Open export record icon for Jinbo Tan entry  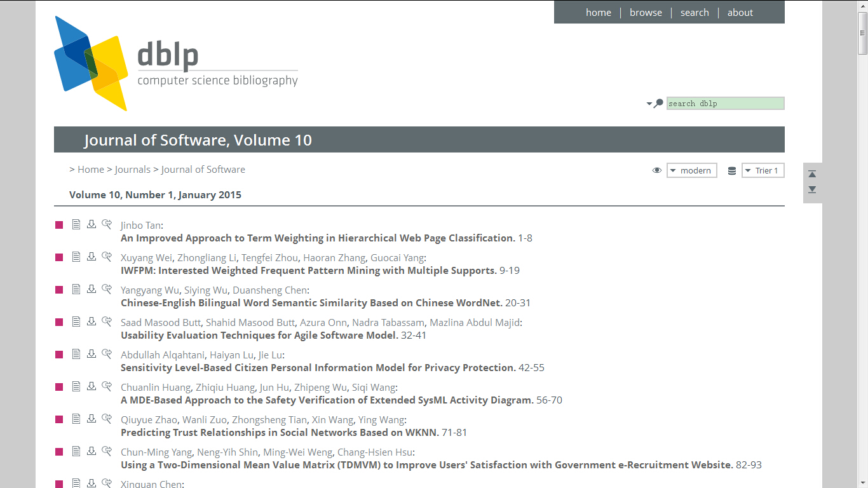pos(92,224)
